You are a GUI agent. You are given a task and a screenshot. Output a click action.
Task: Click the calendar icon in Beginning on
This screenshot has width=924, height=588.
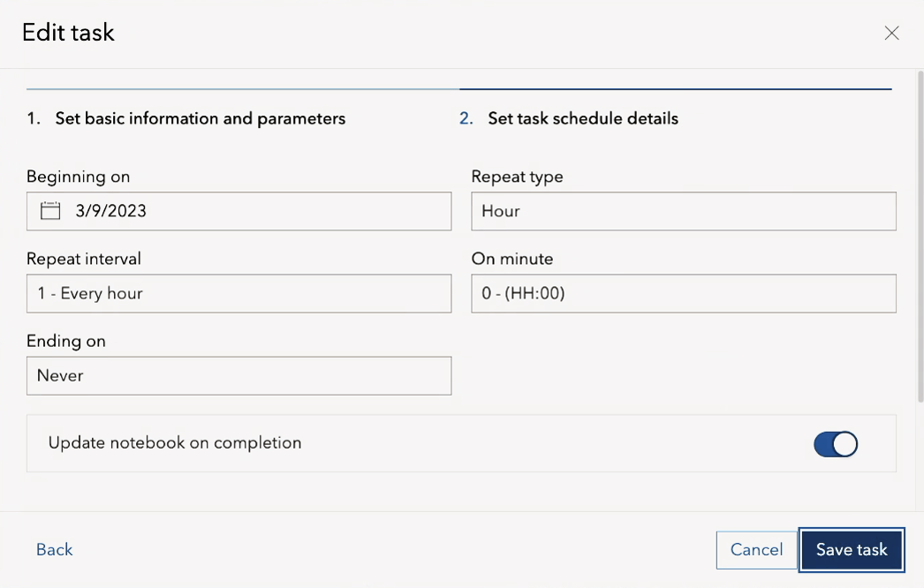pyautogui.click(x=50, y=211)
